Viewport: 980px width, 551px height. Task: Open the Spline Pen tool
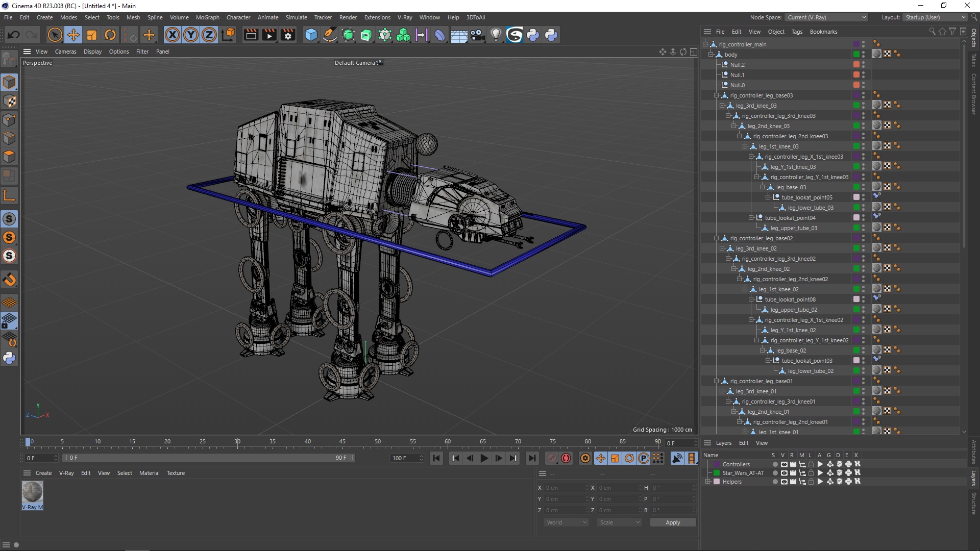[330, 35]
